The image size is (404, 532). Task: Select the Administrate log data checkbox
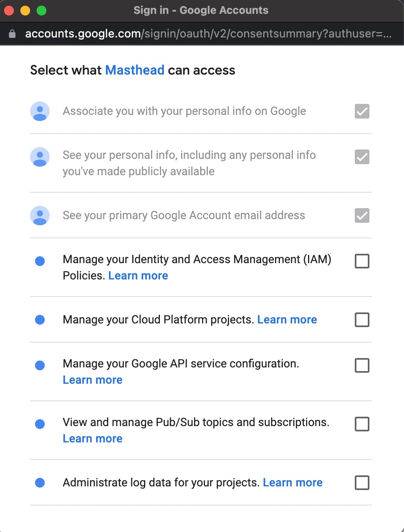click(x=362, y=483)
